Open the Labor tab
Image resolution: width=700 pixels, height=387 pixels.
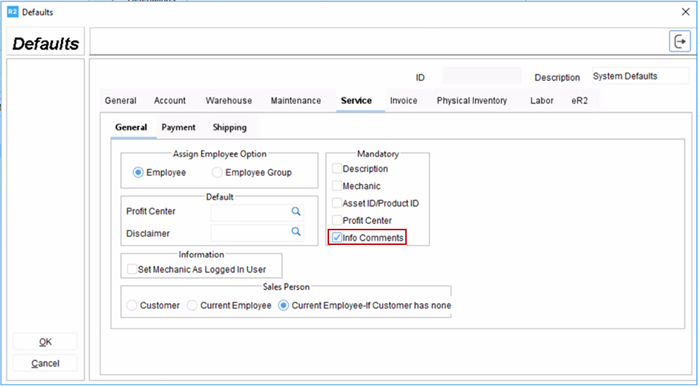(542, 101)
